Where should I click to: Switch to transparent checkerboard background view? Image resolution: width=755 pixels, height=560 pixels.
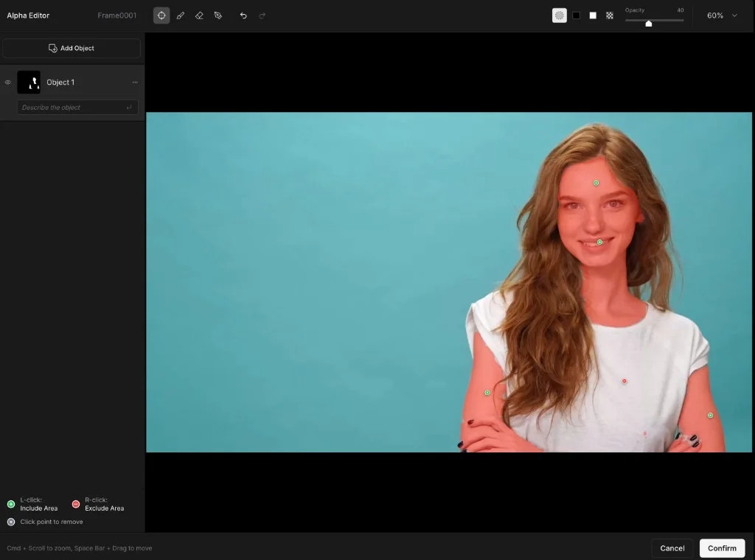pos(610,15)
